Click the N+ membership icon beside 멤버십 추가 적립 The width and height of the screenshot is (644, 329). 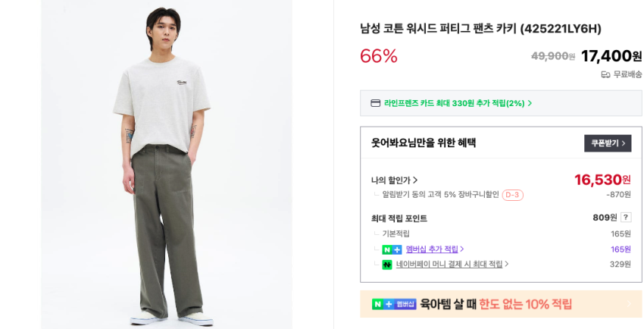392,249
